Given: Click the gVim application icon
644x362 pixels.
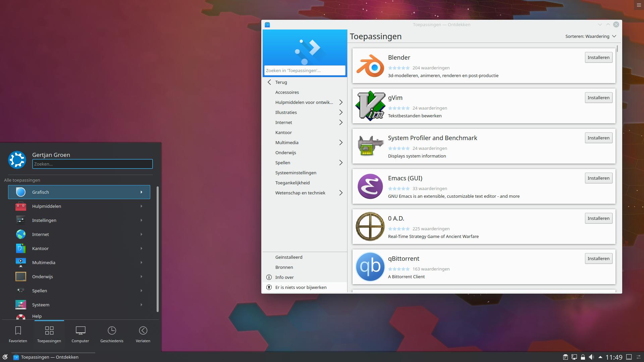Looking at the screenshot, I should tap(370, 106).
